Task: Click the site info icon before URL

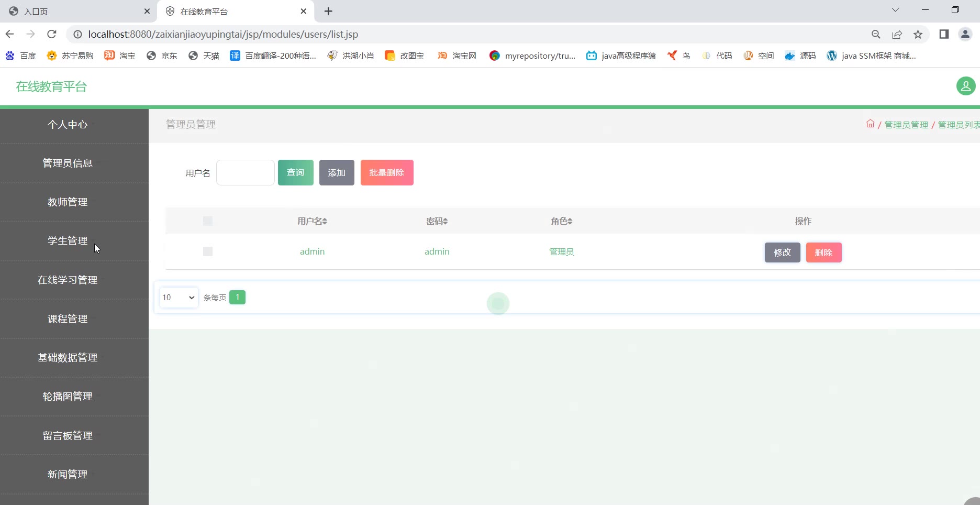Action: click(77, 34)
